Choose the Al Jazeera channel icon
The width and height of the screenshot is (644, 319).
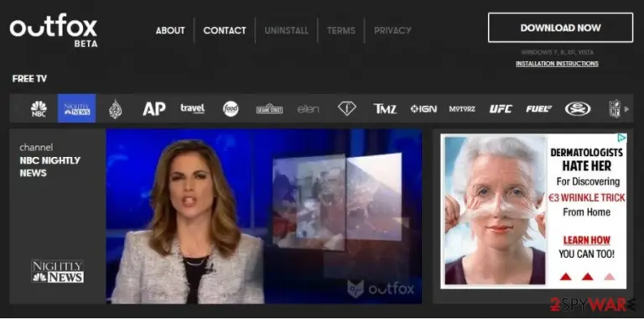point(116,109)
